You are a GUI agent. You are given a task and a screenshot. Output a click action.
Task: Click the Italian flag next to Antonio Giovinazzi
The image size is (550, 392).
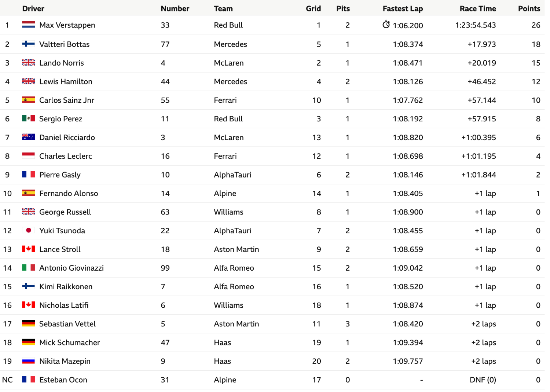(x=28, y=268)
